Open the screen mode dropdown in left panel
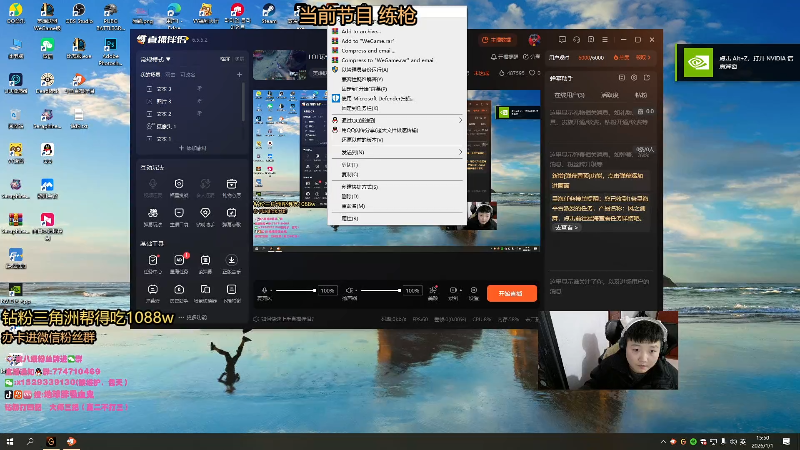 156,59
